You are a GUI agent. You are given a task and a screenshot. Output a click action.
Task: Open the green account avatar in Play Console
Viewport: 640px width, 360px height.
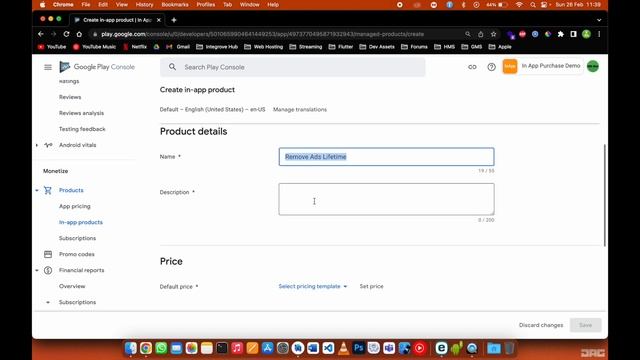click(593, 66)
